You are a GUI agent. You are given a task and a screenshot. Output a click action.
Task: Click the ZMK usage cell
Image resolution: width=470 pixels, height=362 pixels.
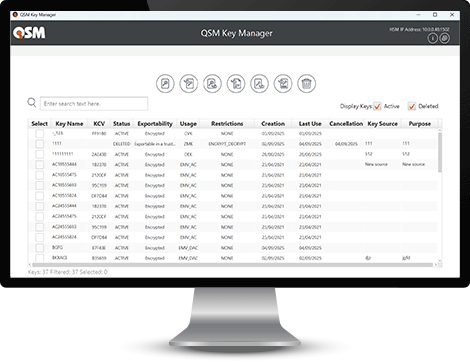[188, 144]
